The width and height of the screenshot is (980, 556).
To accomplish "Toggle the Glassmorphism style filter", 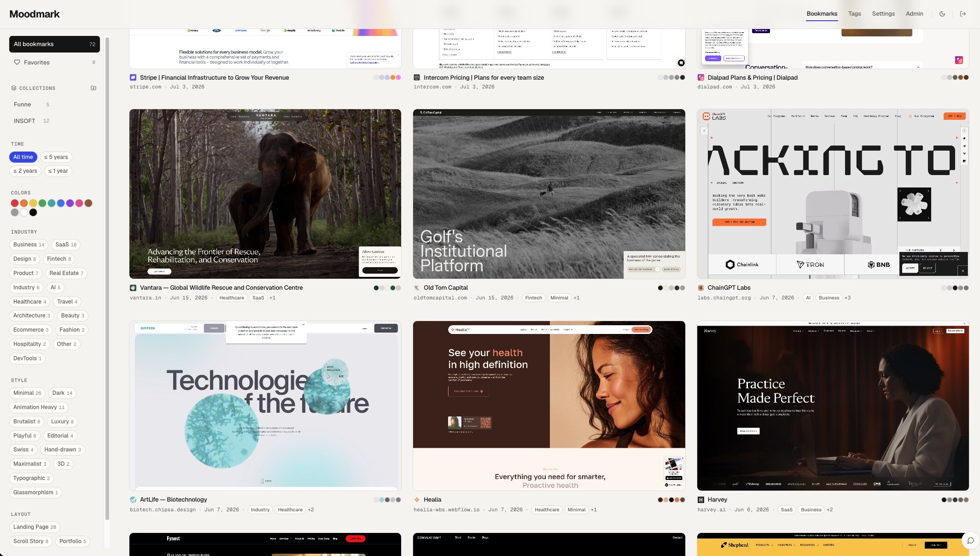I will tap(35, 492).
